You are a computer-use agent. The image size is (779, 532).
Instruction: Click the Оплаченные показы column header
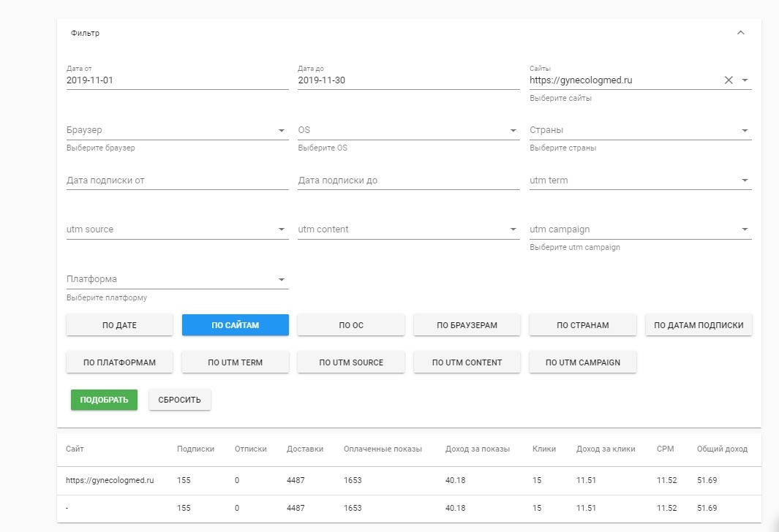(x=383, y=449)
